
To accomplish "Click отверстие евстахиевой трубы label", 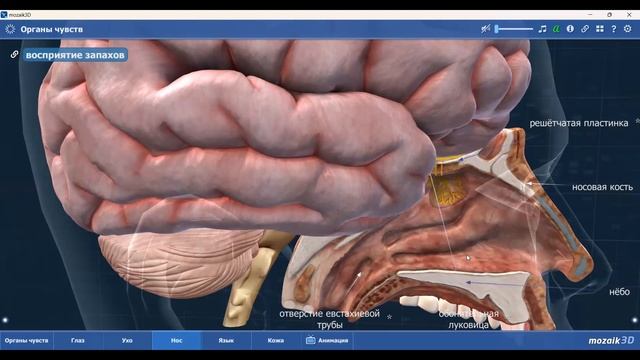I will pyautogui.click(x=329, y=319).
